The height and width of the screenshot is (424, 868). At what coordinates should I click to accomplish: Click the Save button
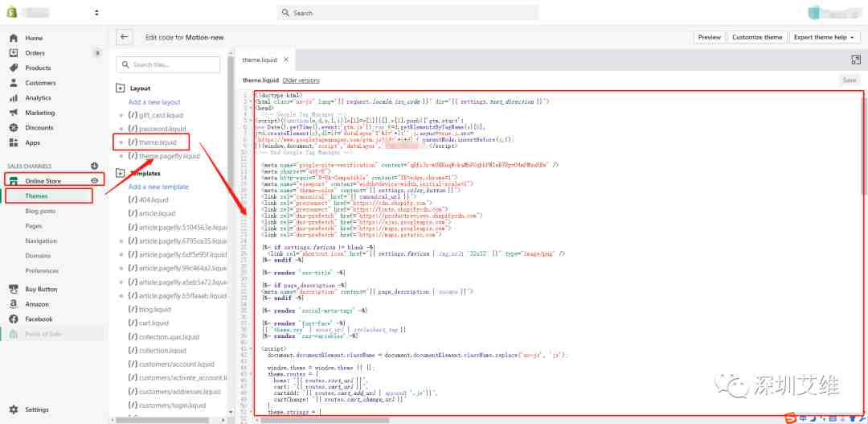point(850,80)
